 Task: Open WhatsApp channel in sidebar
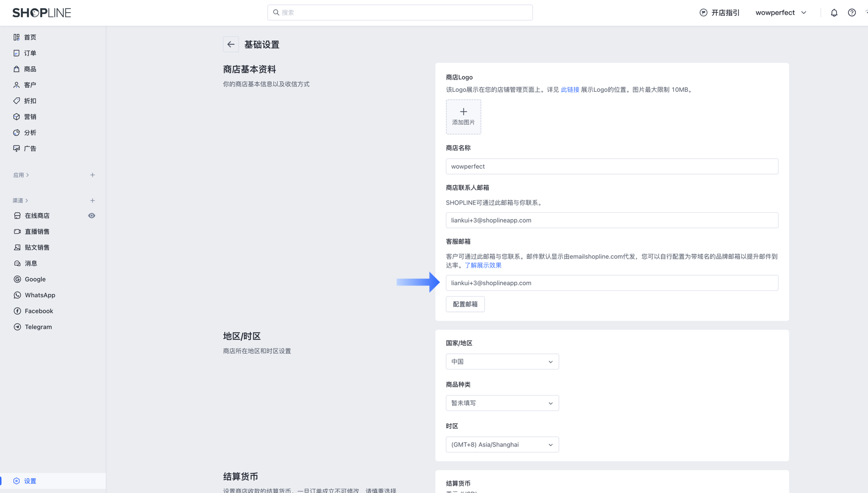40,295
